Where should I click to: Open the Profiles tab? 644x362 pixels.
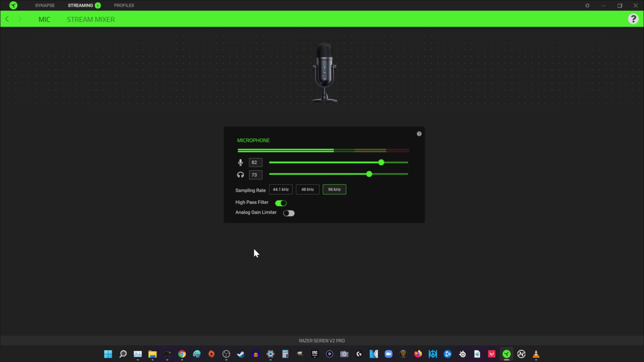pyautogui.click(x=124, y=5)
